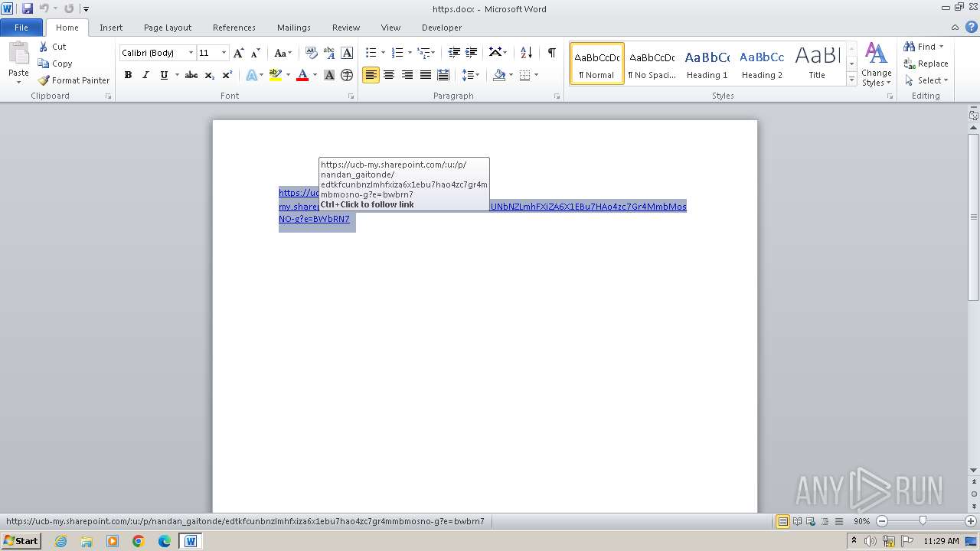This screenshot has width=980, height=551.
Task: Open the font size dropdown
Action: pos(224,53)
